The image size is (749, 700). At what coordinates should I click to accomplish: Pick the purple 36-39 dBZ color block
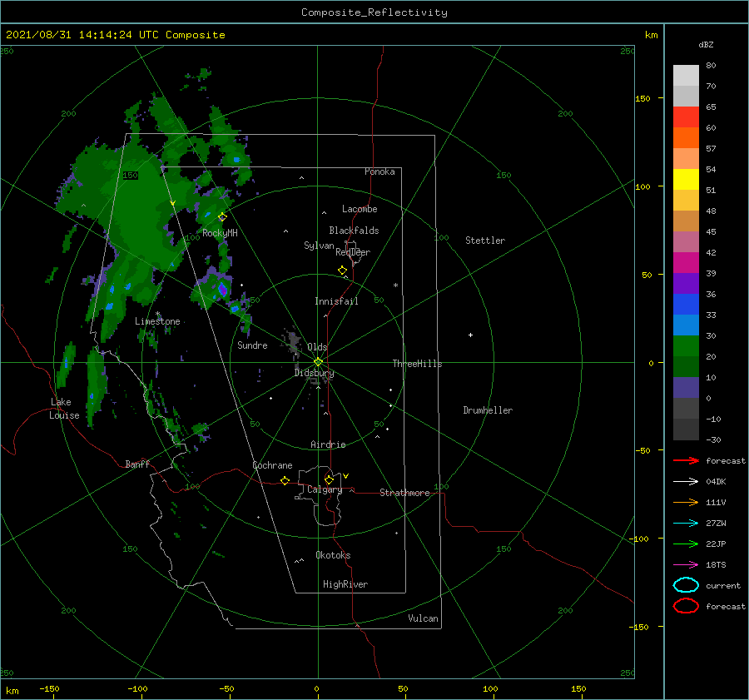point(686,283)
